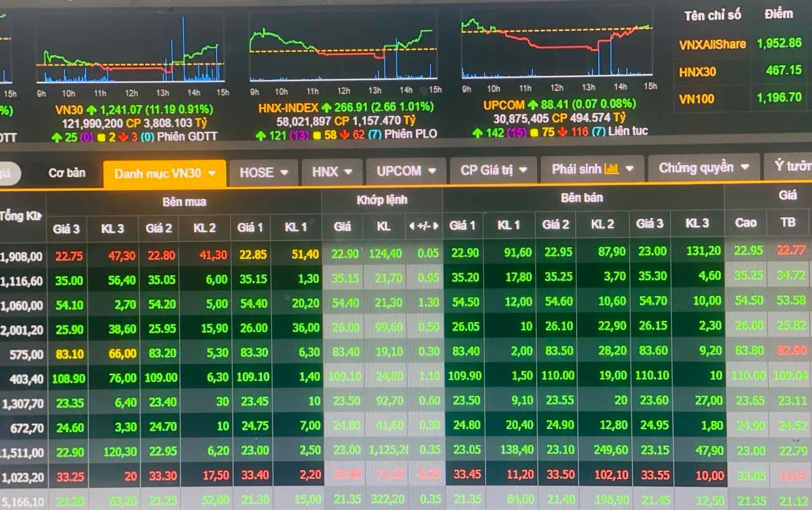The image size is (812, 510).
Task: Click total volume 5,166,10
Action: pos(22,502)
